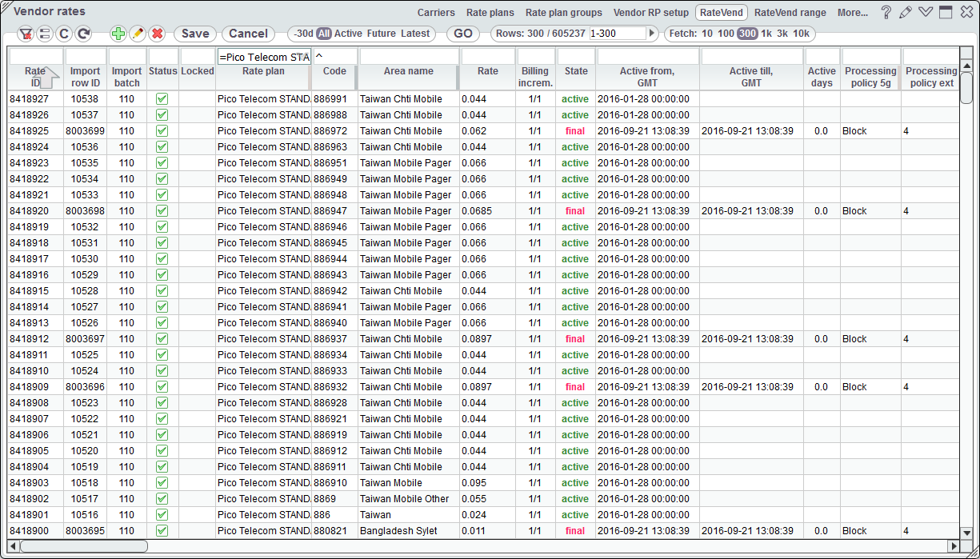Set fetch size to 1k rows
Image resolution: width=980 pixels, height=559 pixels.
[766, 34]
